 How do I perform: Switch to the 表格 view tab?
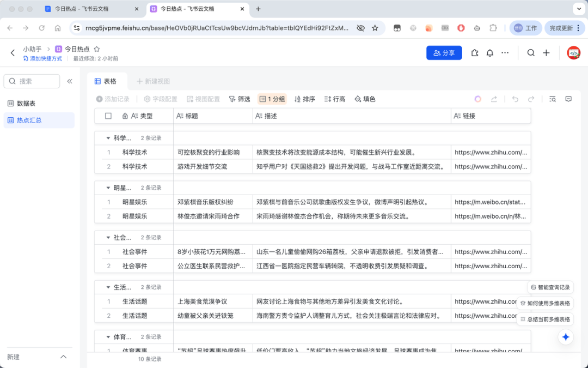[107, 81]
